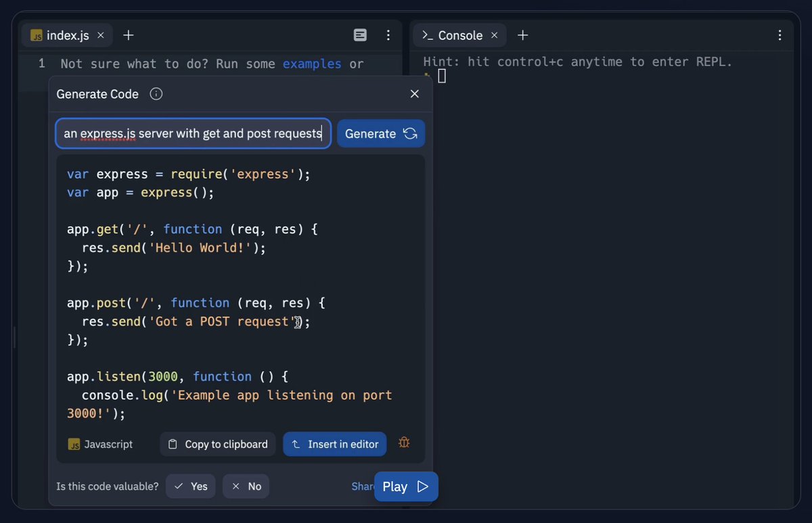Add a new tab next to Console
This screenshot has height=523, width=812.
(522, 35)
